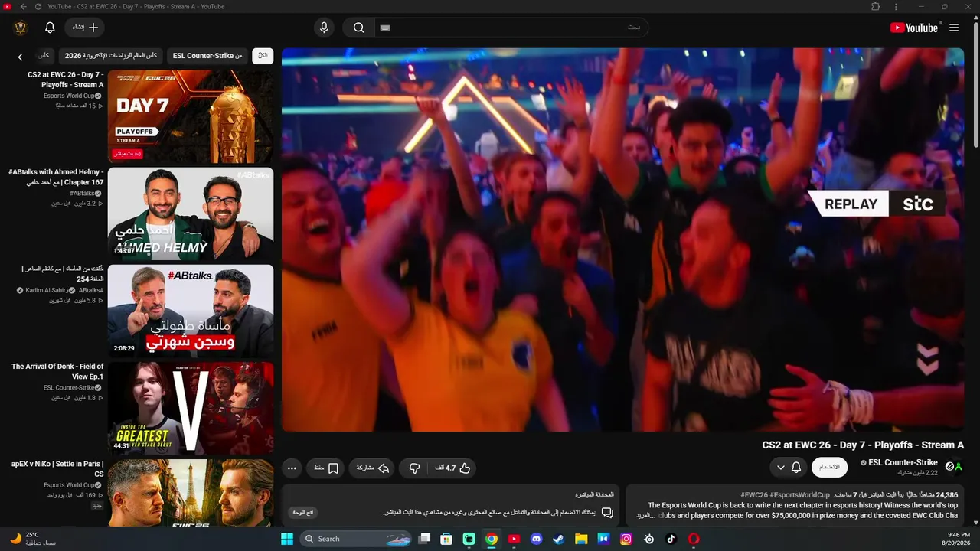Open more actions ellipsis under the video
980x551 pixels.
pyautogui.click(x=292, y=468)
